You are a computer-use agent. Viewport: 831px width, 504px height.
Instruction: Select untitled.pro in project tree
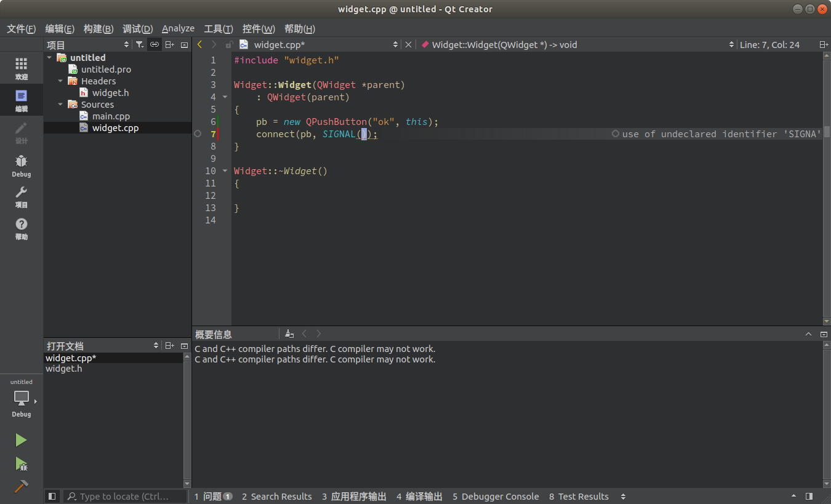106,69
